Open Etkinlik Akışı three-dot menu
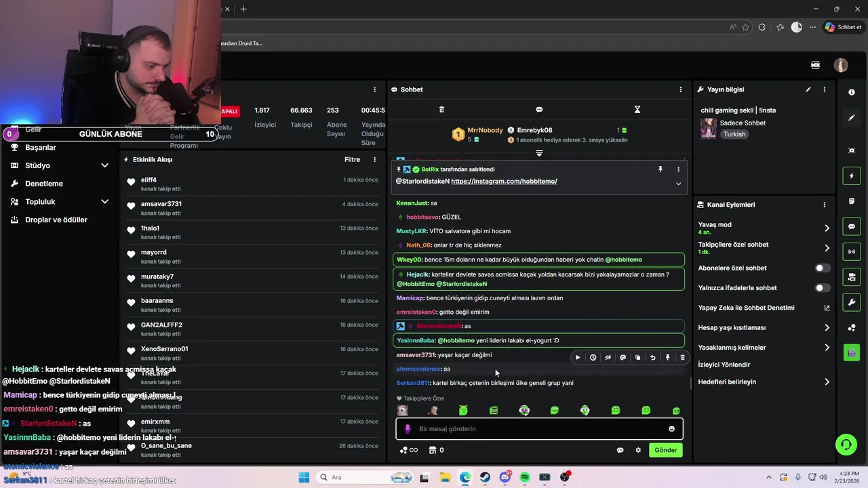This screenshot has height=488, width=868. click(x=374, y=160)
